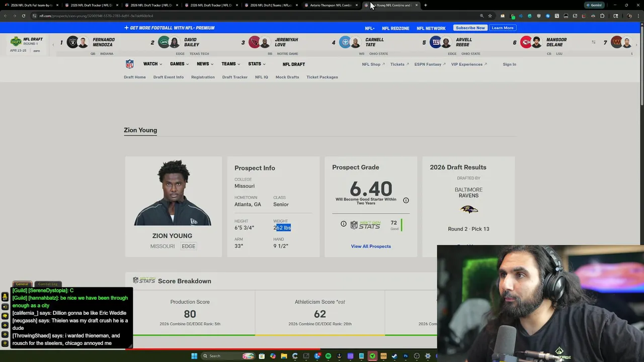Click info icon beside prospect grade description
This screenshot has height=362, width=644.
[x=406, y=200]
